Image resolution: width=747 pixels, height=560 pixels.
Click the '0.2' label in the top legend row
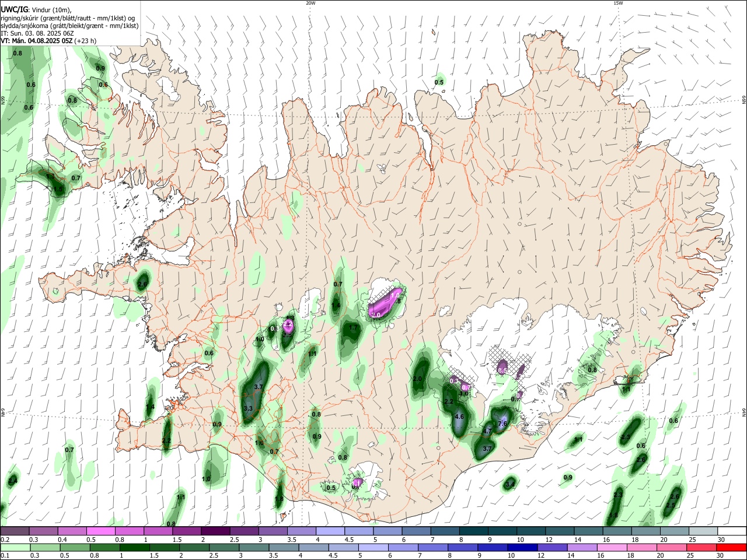(x=5, y=539)
